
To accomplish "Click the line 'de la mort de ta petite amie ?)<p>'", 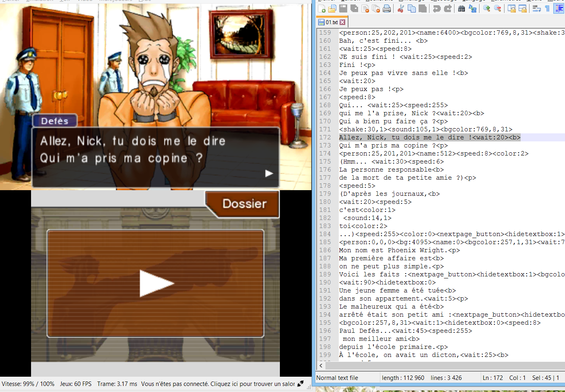I will pos(407,178).
